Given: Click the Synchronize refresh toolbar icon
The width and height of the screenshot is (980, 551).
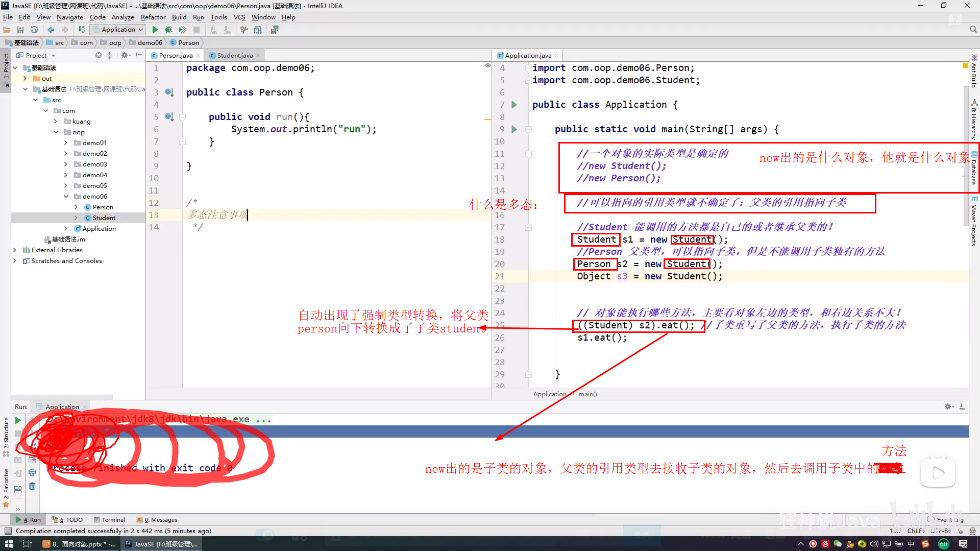Looking at the screenshot, I should pos(34,30).
